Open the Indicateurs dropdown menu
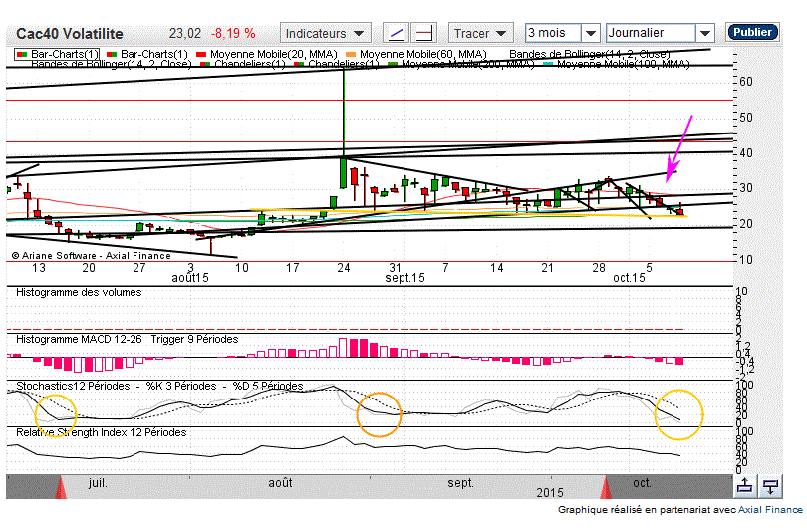Image resolution: width=807 pixels, height=532 pixels. point(325,34)
